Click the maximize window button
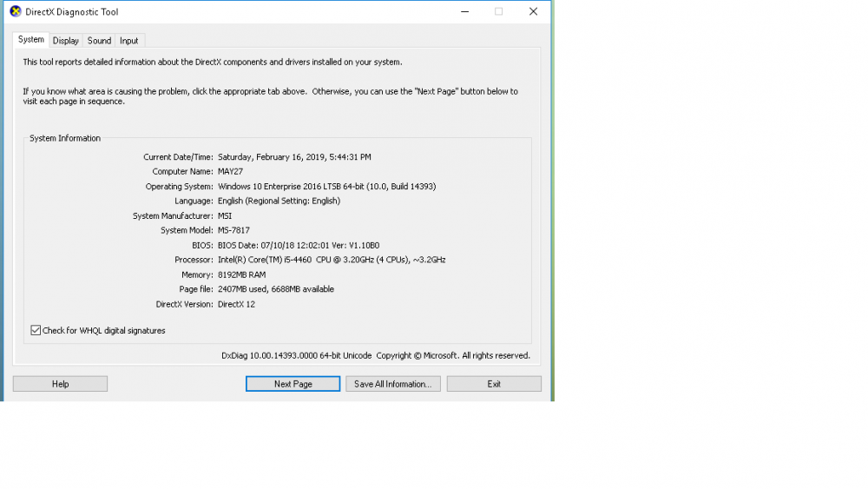 [x=498, y=12]
